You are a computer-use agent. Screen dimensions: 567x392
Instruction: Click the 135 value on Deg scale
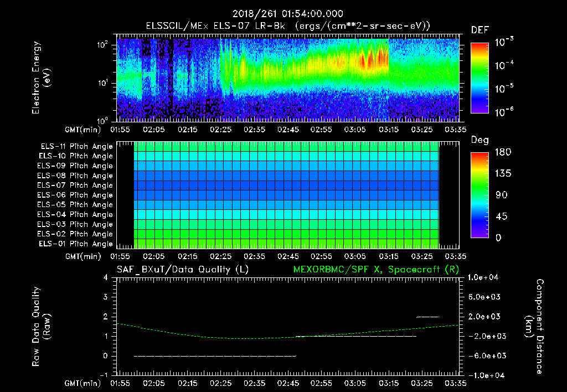503,174
